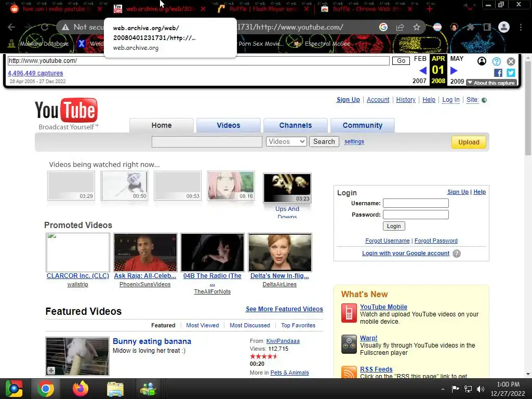The width and height of the screenshot is (532, 399).
Task: Show Most Viewed featured videos
Action: 203,325
